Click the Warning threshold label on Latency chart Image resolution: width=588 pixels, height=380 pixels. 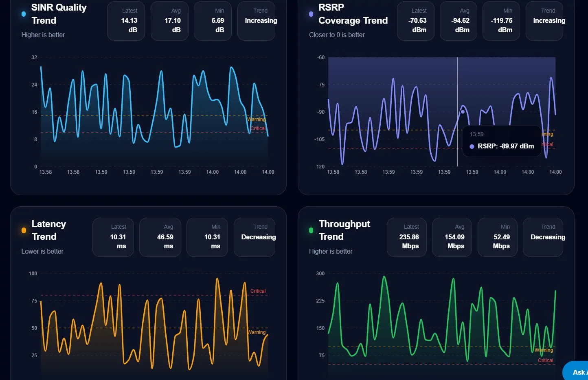coord(257,332)
